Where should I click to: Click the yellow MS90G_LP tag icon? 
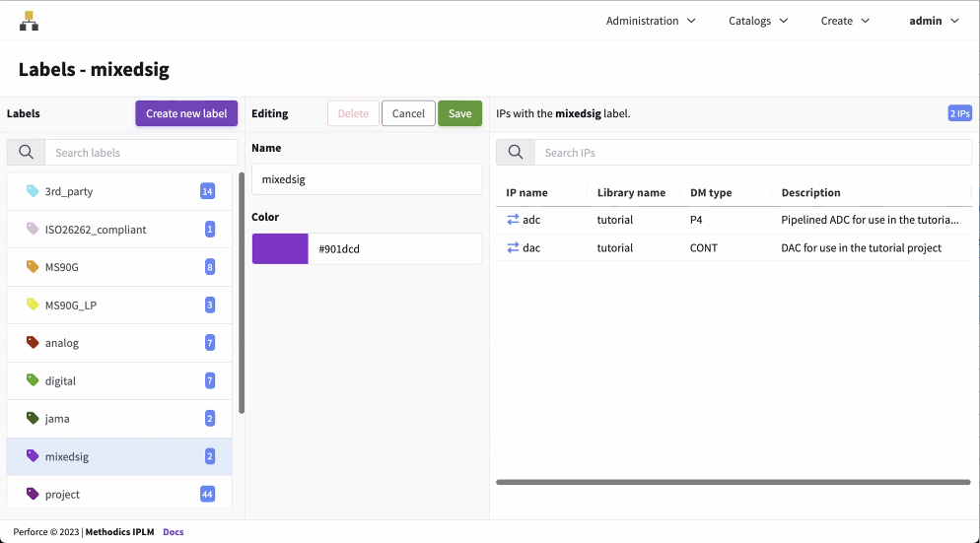point(33,305)
